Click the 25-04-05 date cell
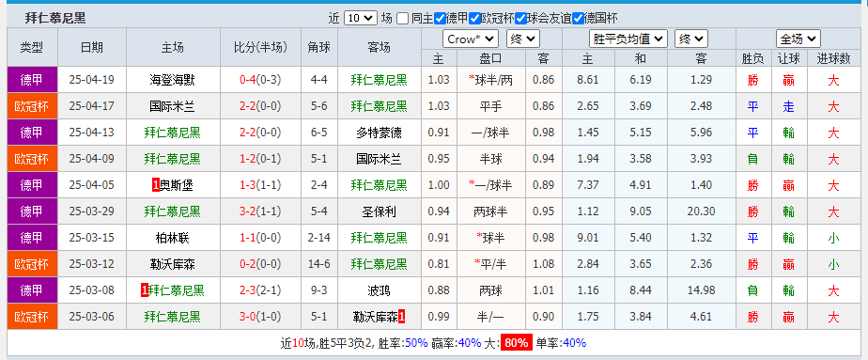The height and width of the screenshot is (360, 868). coord(92,185)
